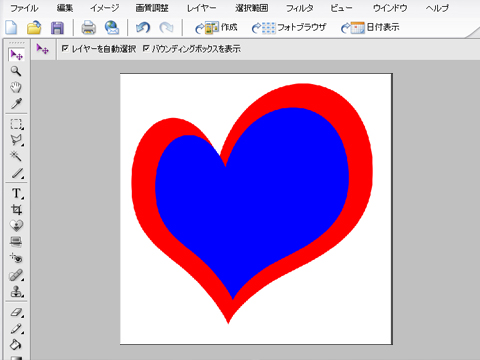This screenshot has height=360, width=480.
Task: Select the Crop tool
Action: [16, 210]
